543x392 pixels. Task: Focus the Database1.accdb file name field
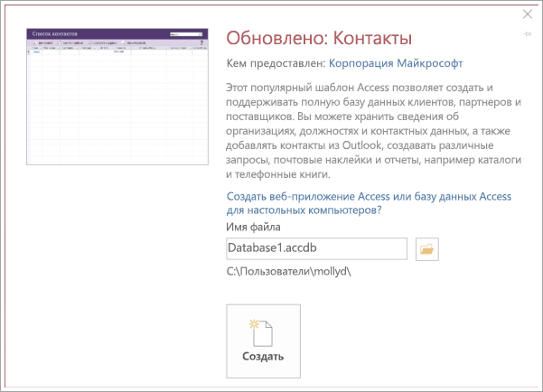point(316,248)
